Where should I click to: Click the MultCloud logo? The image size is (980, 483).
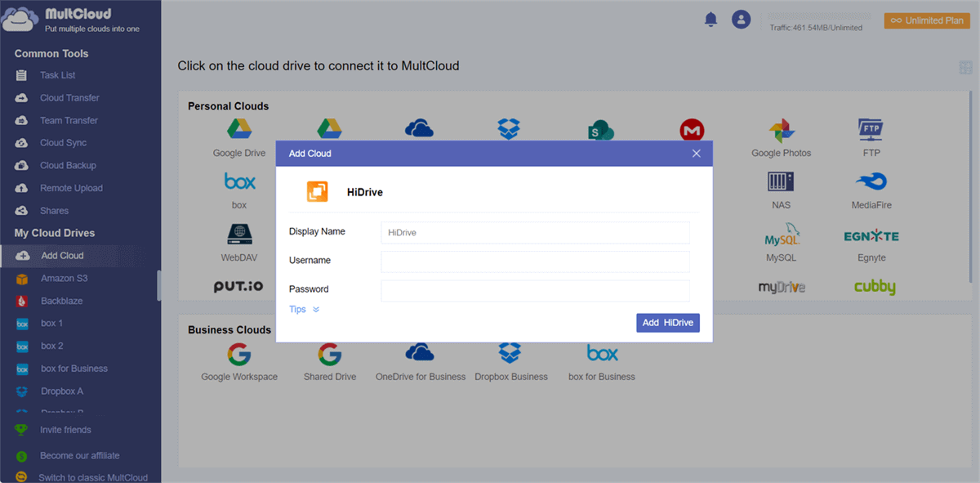71,20
